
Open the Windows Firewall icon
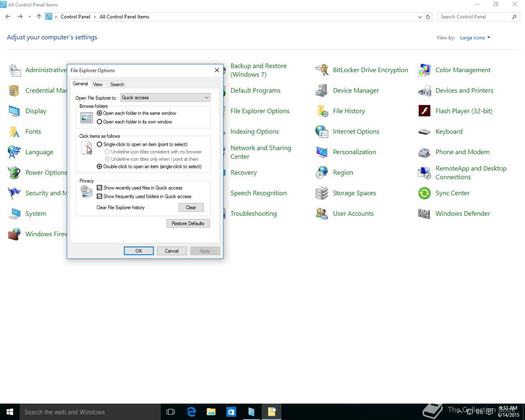pos(14,234)
